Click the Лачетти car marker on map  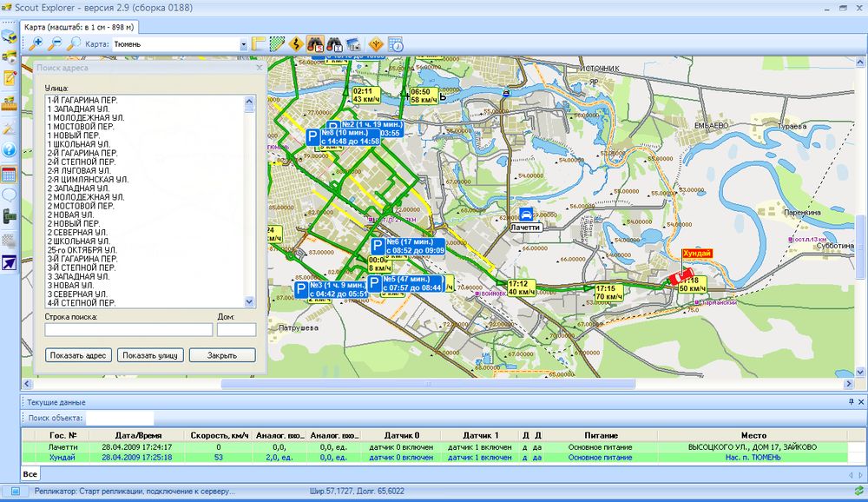[526, 214]
